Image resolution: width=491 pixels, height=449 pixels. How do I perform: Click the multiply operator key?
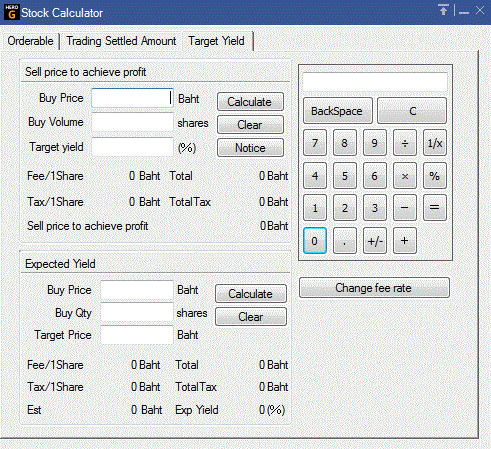point(405,176)
